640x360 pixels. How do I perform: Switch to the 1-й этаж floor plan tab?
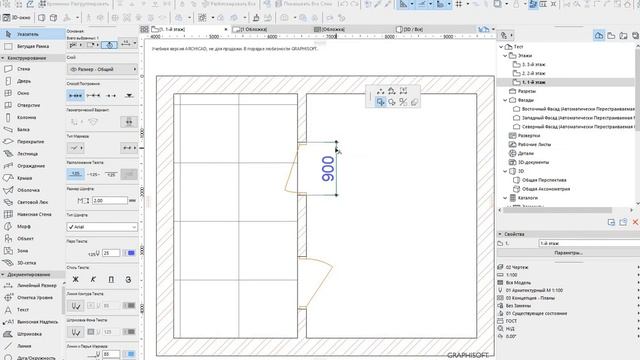(x=189, y=29)
